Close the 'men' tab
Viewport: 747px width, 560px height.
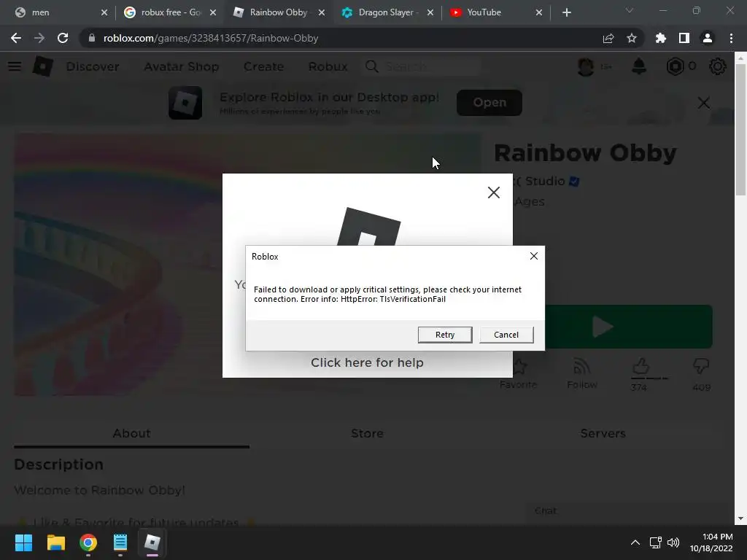point(104,12)
